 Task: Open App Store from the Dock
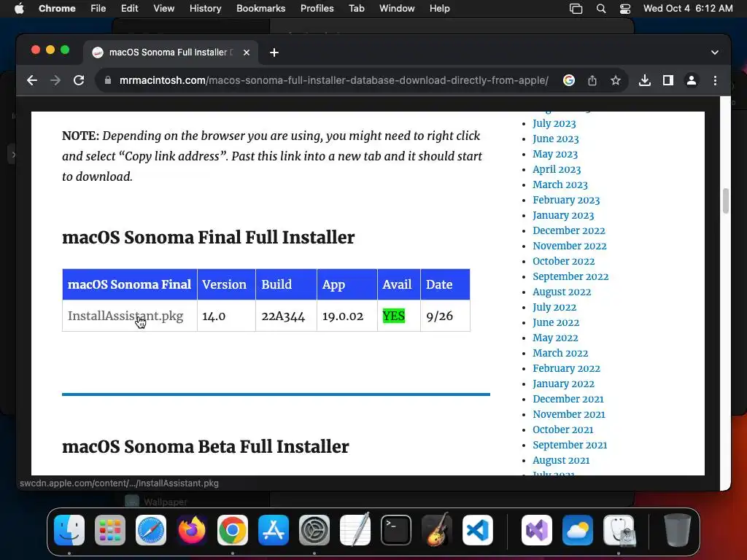[274, 530]
